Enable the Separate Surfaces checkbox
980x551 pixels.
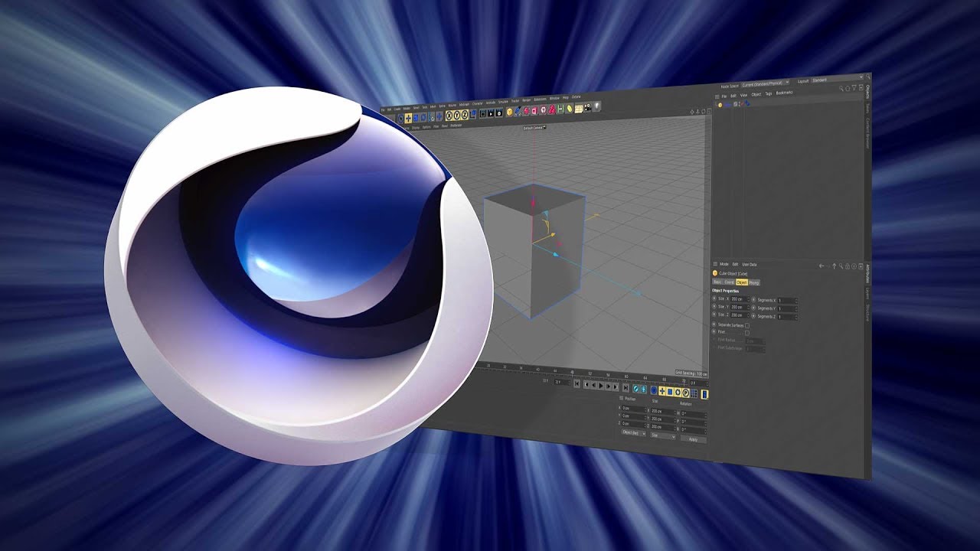tap(747, 325)
